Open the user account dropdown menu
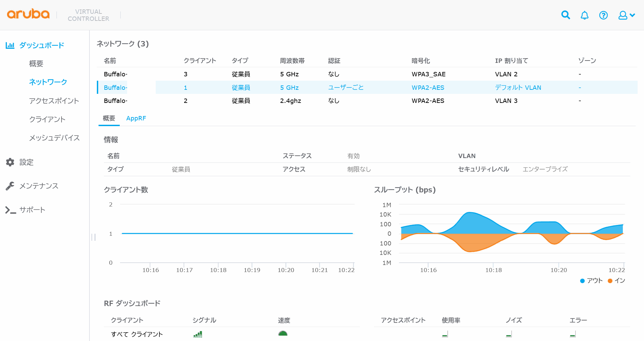 (626, 15)
